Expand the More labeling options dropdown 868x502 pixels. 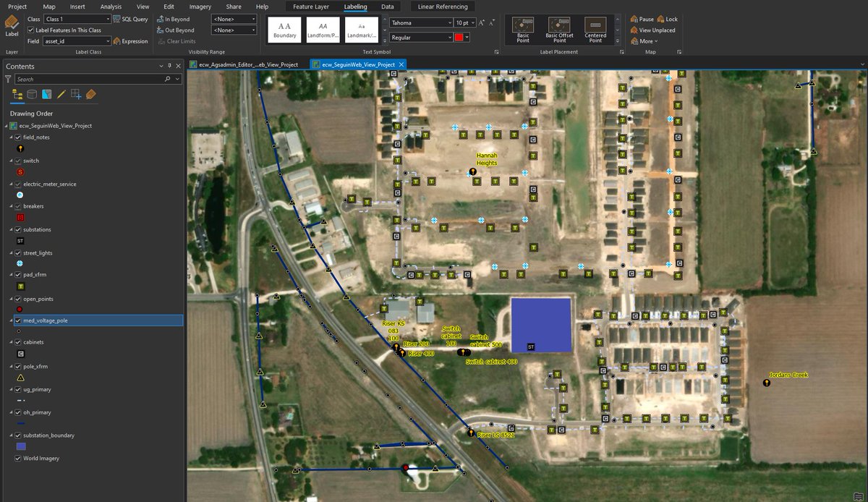[644, 41]
